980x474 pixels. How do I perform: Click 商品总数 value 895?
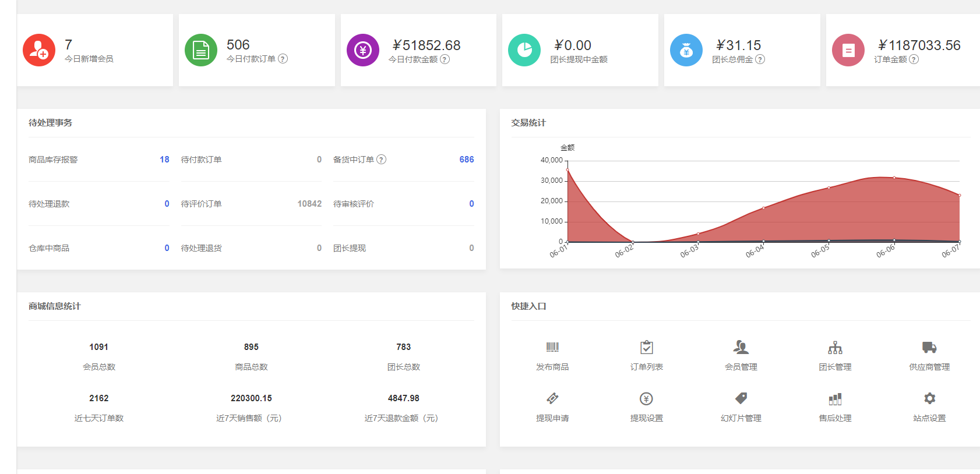tap(251, 347)
